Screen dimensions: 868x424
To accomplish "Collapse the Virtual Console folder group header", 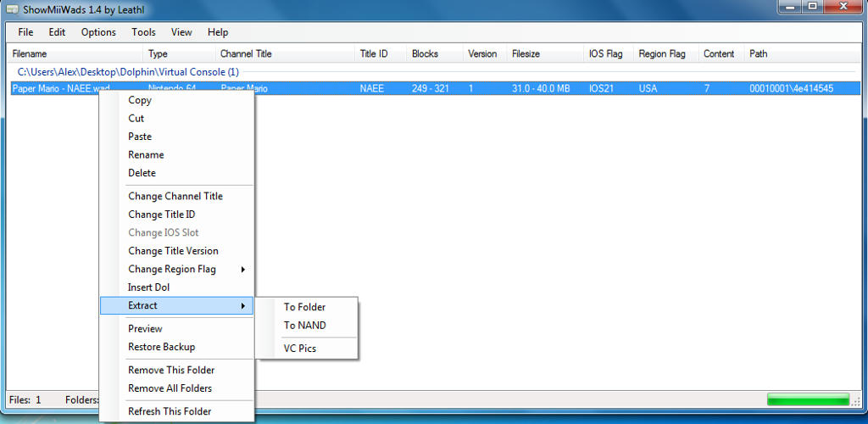I will [128, 73].
